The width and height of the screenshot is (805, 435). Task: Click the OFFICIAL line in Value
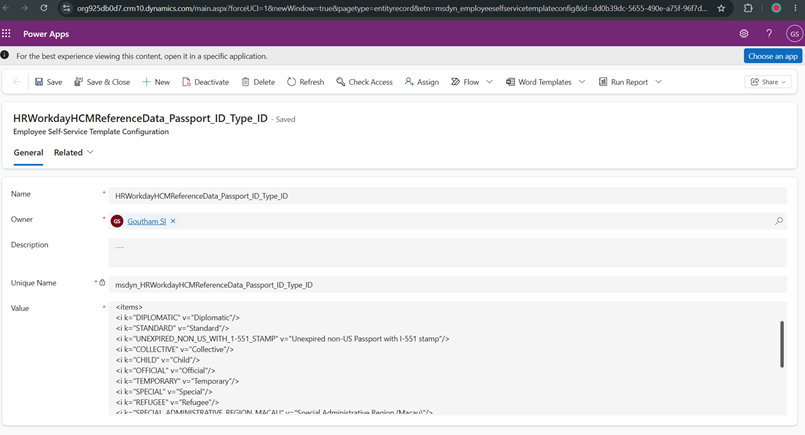tap(165, 370)
